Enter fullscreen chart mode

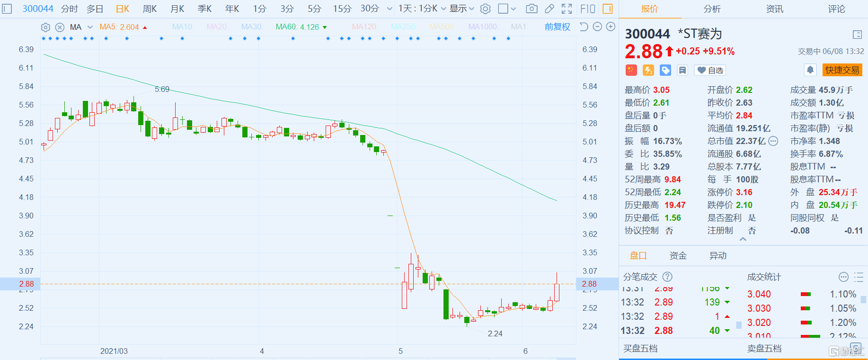pos(567,9)
